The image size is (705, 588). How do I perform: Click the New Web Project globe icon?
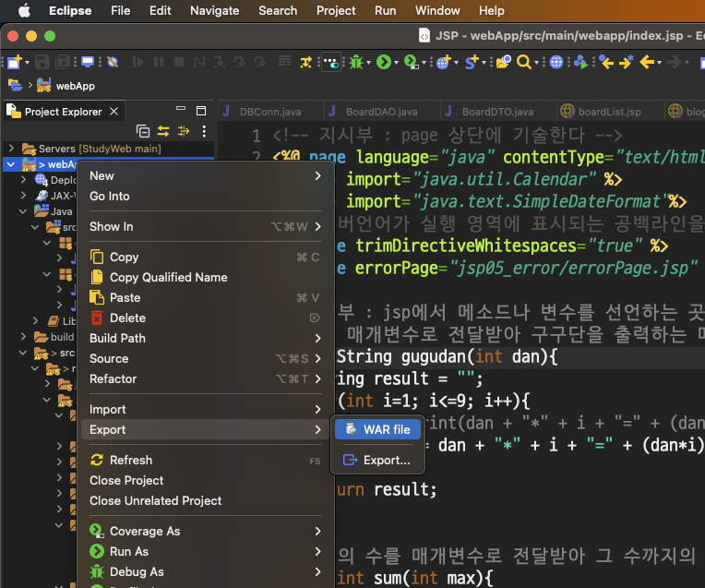click(x=443, y=62)
